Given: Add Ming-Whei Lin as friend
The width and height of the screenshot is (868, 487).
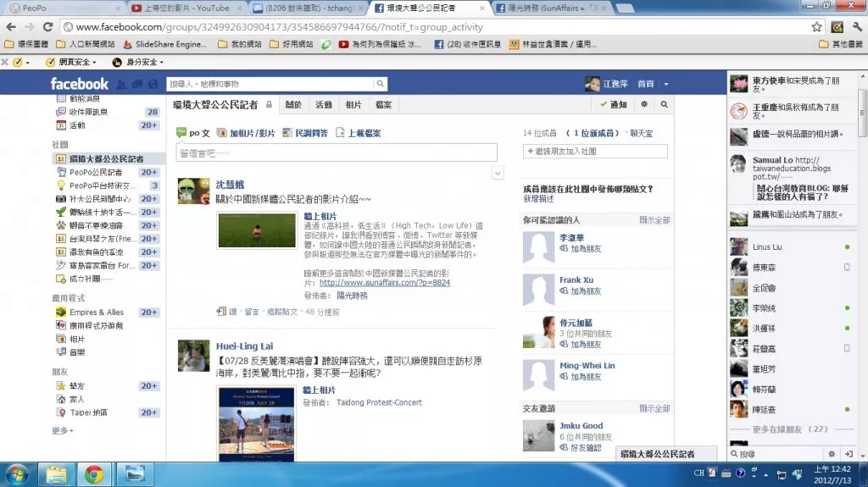Looking at the screenshot, I should click(580, 376).
